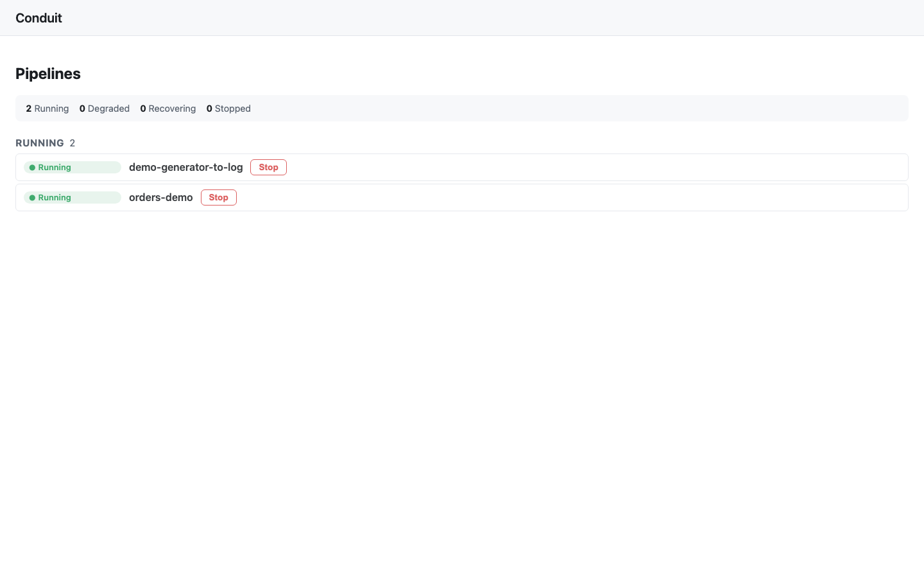Click the Conduit app title

click(x=38, y=18)
